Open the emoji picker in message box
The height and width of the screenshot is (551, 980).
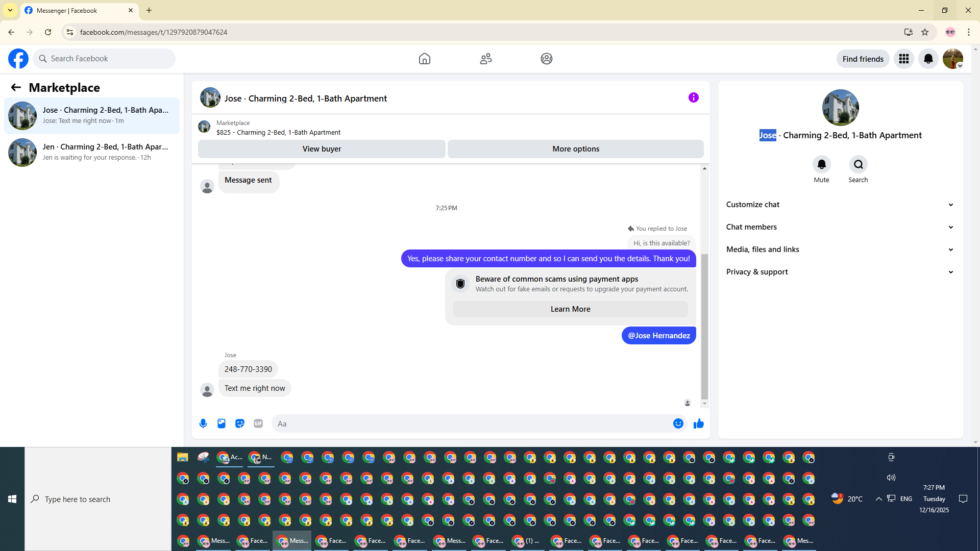pyautogui.click(x=678, y=423)
